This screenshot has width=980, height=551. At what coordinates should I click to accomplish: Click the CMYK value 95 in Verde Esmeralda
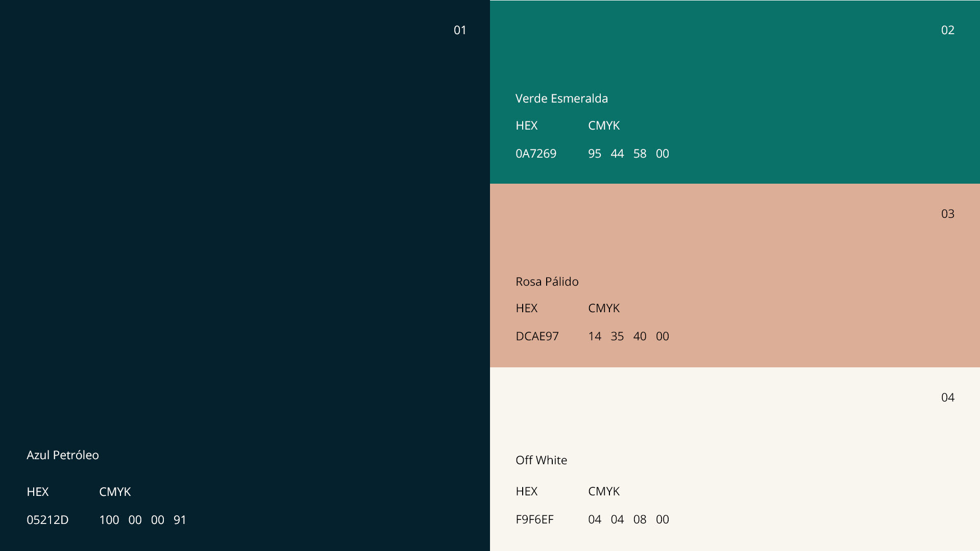coord(595,154)
